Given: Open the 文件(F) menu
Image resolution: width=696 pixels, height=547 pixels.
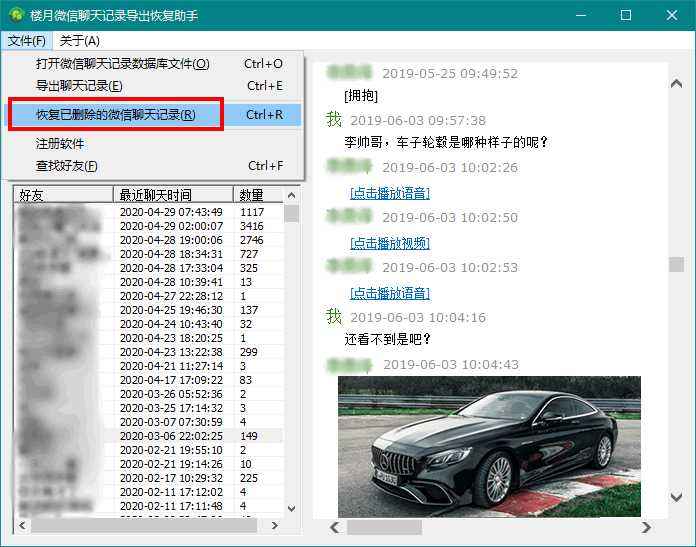Looking at the screenshot, I should pos(27,41).
